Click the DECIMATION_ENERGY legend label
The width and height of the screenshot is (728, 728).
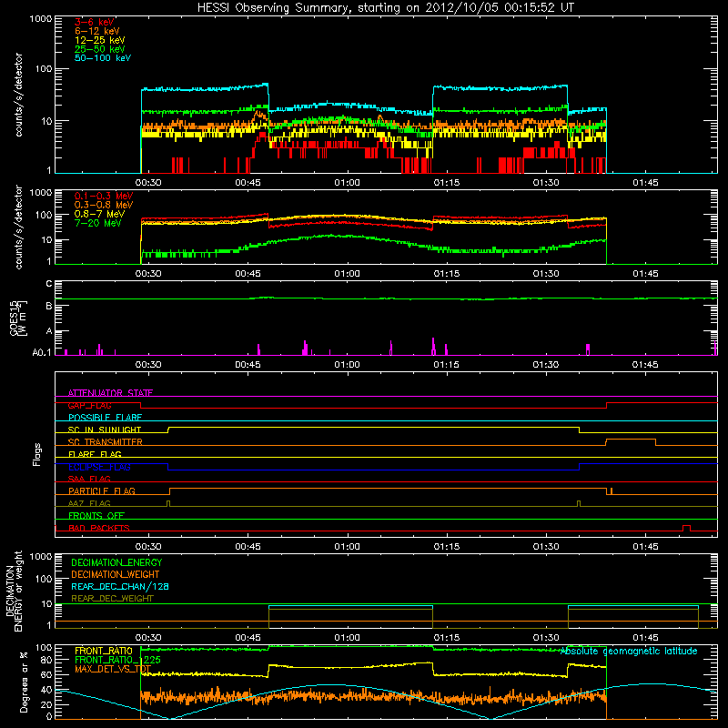coord(116,562)
